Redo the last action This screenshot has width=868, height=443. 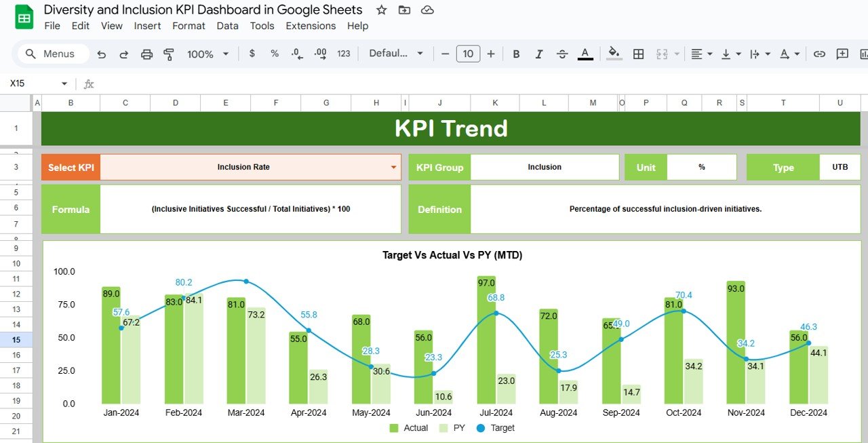pos(124,54)
